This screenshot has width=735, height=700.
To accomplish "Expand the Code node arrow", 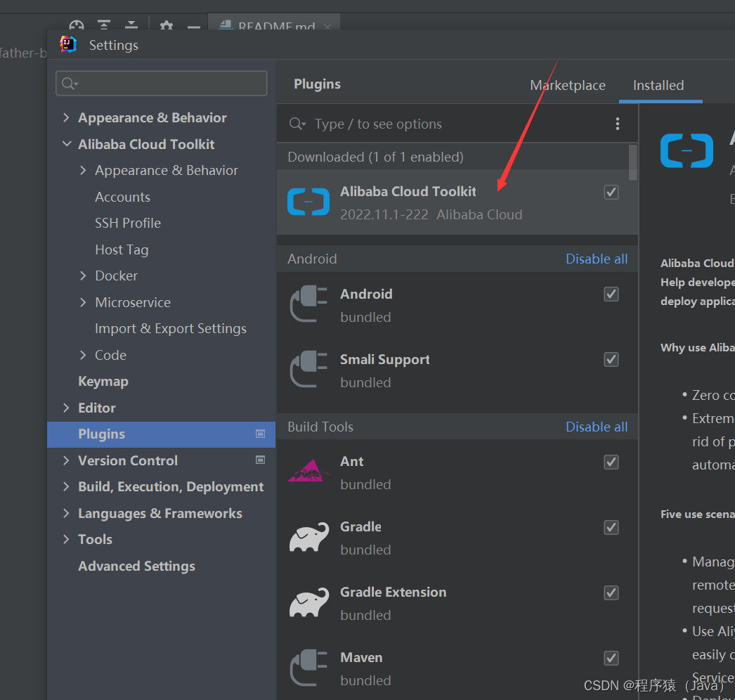I will (83, 355).
